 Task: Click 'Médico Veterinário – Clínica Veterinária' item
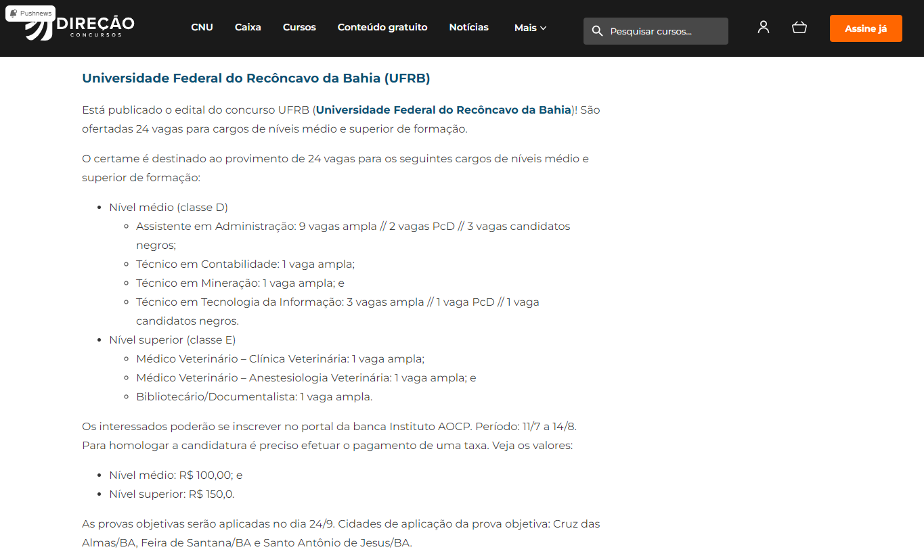(280, 358)
